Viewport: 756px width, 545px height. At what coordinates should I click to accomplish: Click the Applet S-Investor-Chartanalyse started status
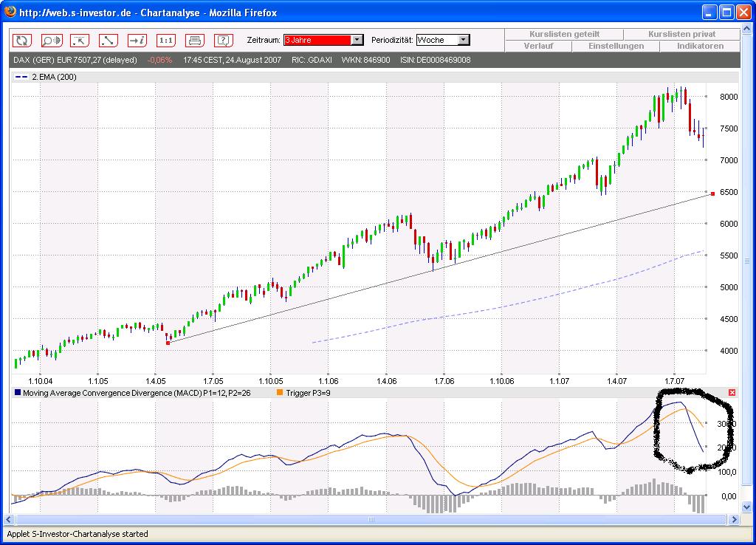[x=78, y=534]
